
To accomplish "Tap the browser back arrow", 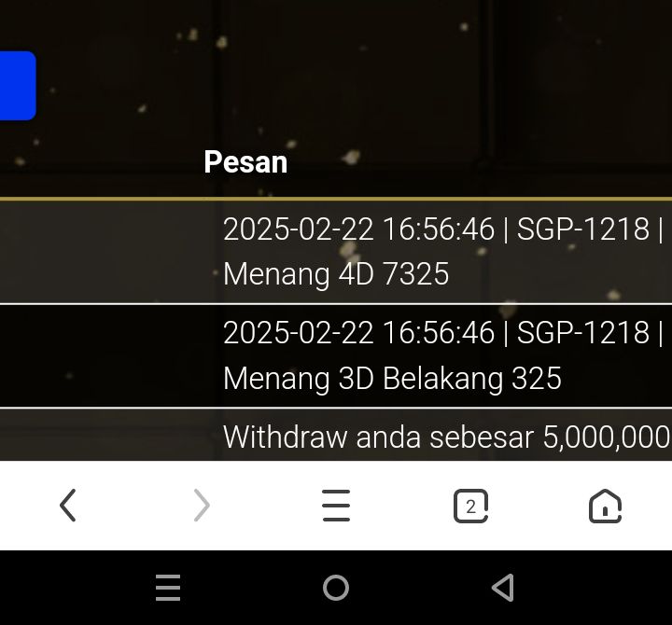I will pos(67,506).
